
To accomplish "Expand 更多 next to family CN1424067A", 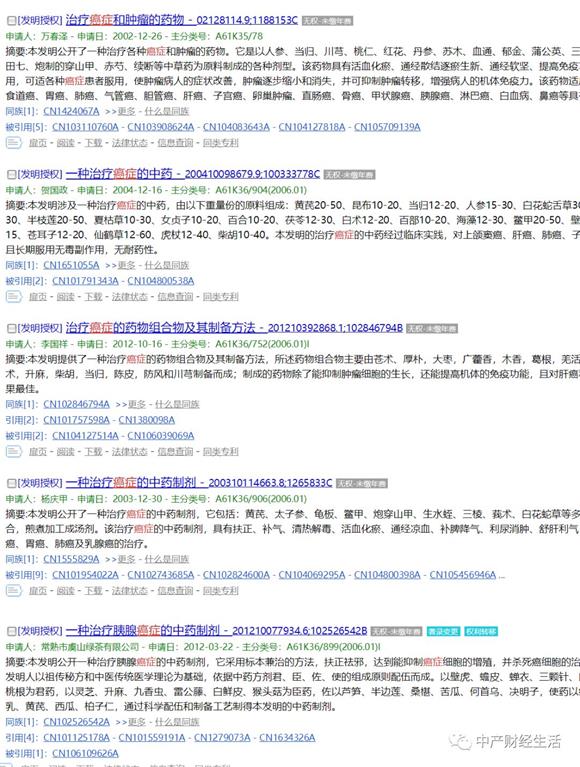I will (126, 112).
